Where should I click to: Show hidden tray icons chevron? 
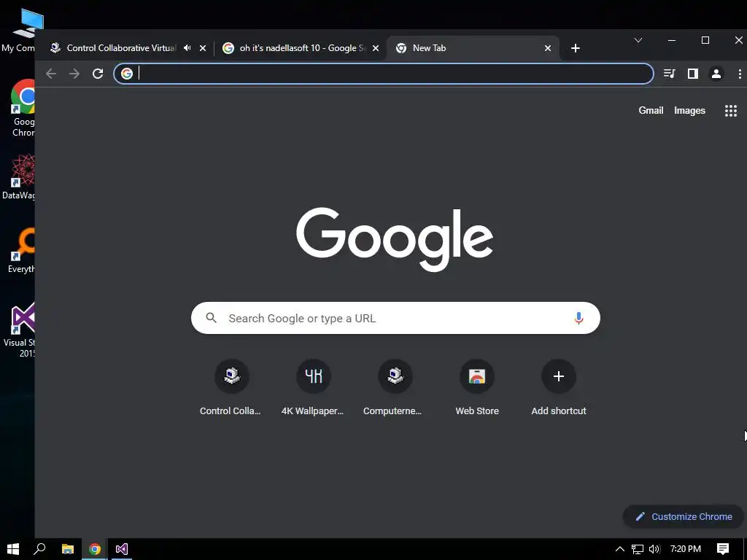coord(620,549)
